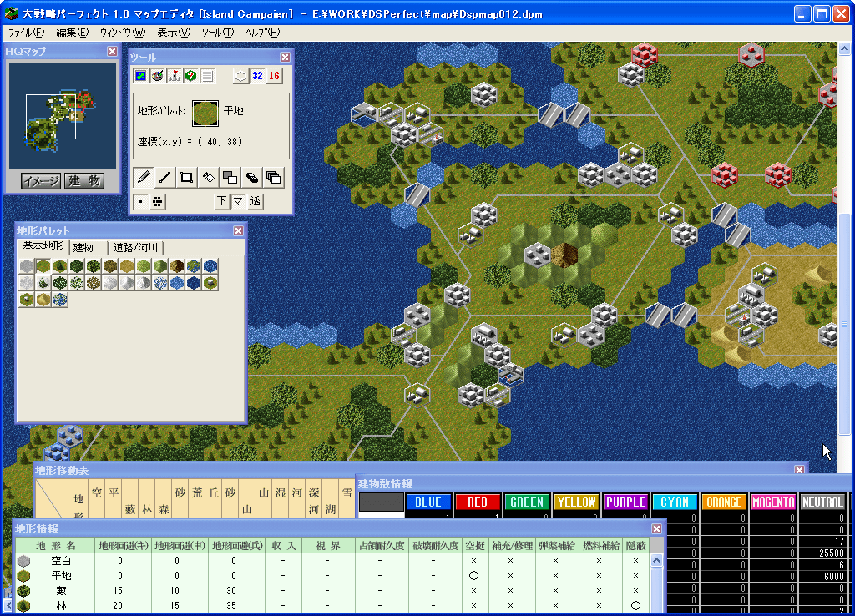Click the map's vertical scrollbar up arrow

pyautogui.click(x=844, y=49)
